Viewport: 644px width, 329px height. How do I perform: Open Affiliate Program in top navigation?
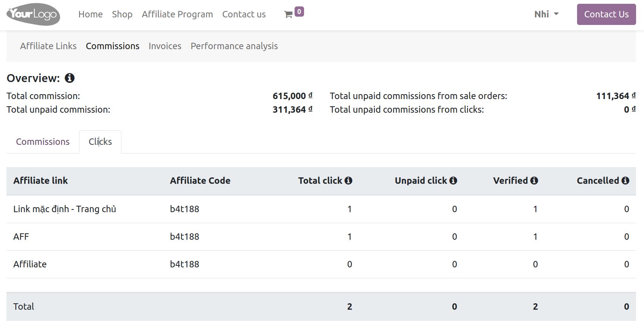click(x=177, y=14)
